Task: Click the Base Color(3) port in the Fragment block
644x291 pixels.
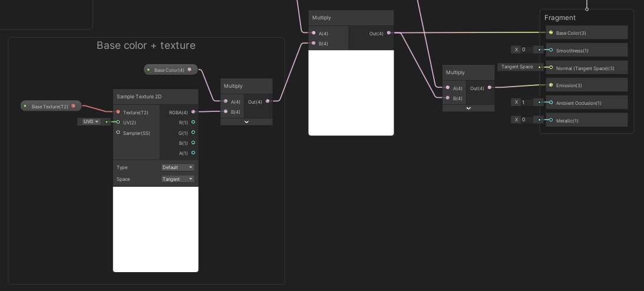Action: pos(551,33)
